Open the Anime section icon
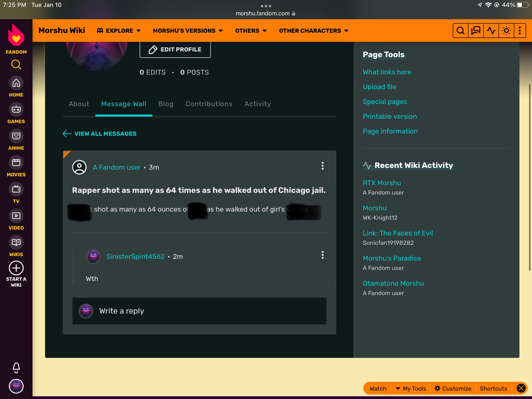This screenshot has height=399, width=532. click(x=16, y=136)
